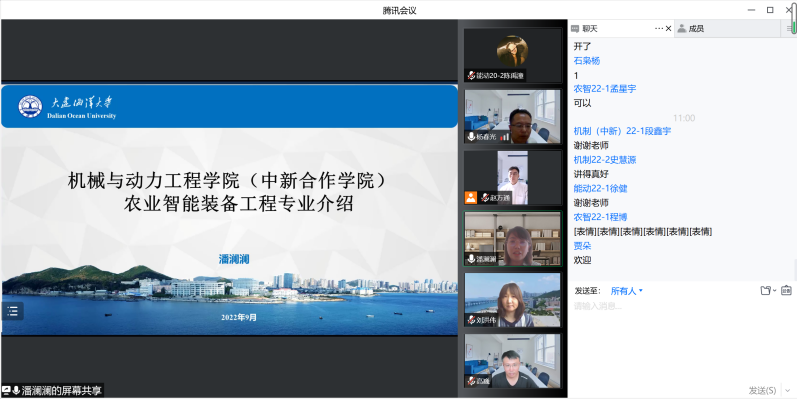Screen dimensions: 797x399
Task: Open the 所有人 recipient dropdown
Action: [627, 291]
